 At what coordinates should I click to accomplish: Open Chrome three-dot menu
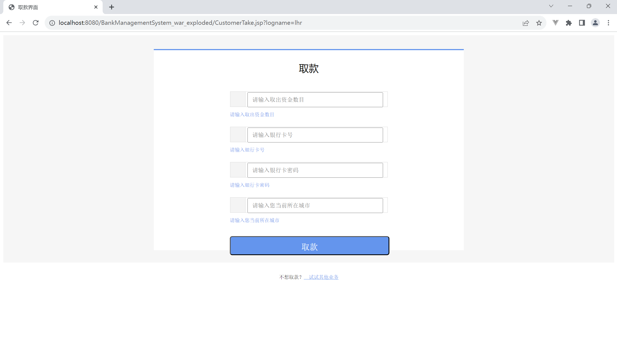coord(608,23)
